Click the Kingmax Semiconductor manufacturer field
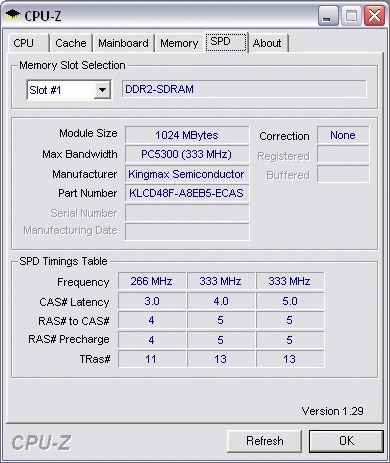The image size is (390, 463). (x=187, y=174)
